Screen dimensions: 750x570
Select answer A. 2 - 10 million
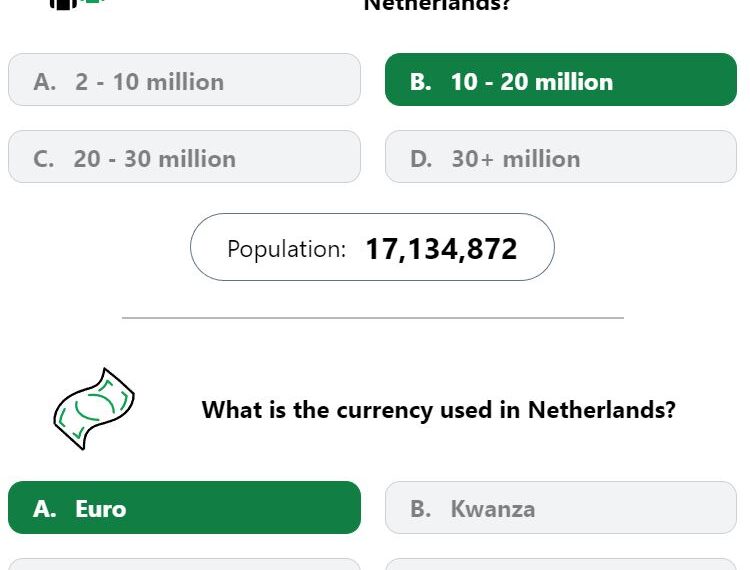tap(184, 79)
